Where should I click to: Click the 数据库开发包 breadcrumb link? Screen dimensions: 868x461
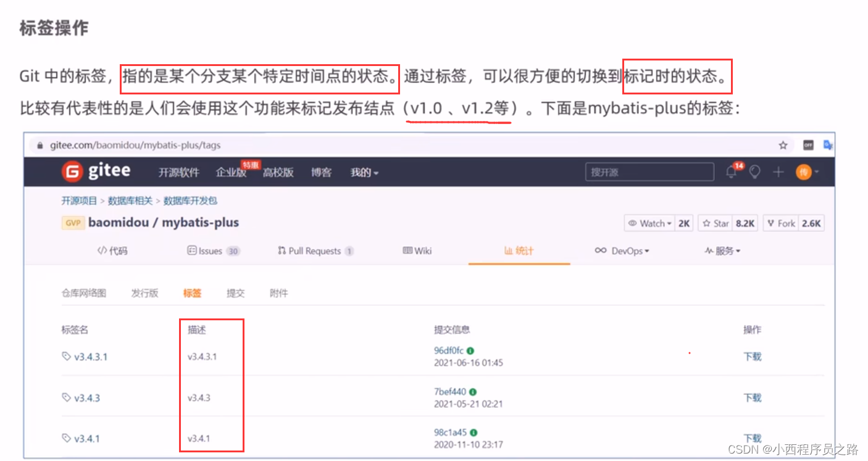[190, 201]
